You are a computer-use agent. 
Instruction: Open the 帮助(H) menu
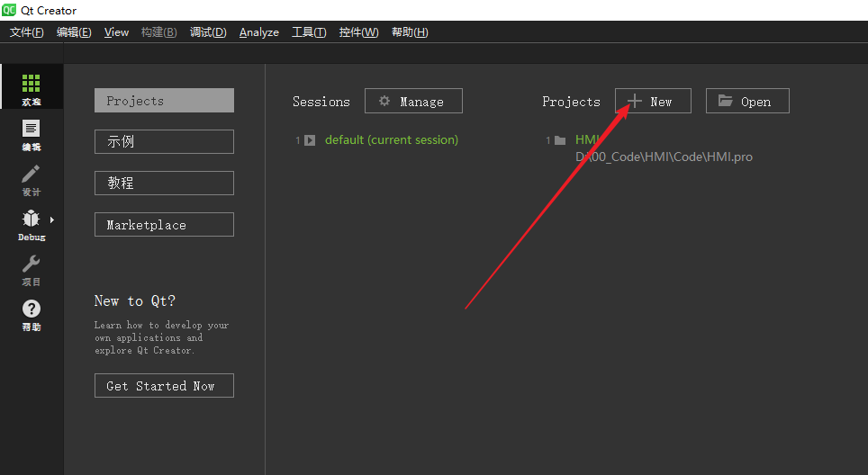coord(410,32)
